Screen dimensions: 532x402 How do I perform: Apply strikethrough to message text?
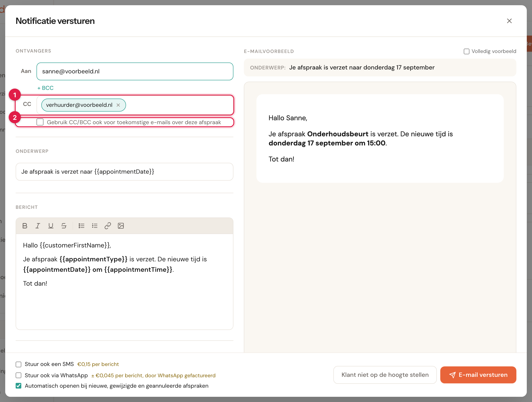64,226
